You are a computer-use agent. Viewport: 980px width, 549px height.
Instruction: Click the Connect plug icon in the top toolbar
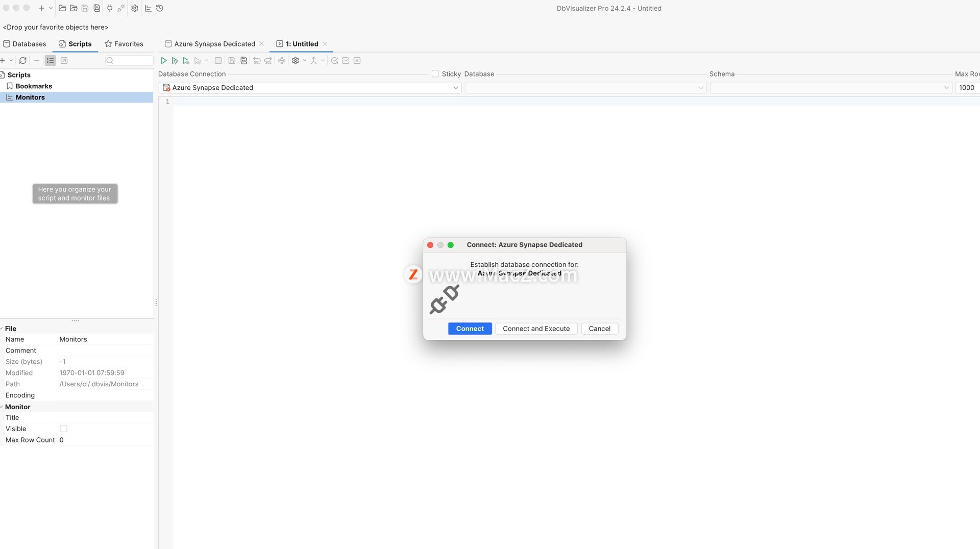pos(110,8)
